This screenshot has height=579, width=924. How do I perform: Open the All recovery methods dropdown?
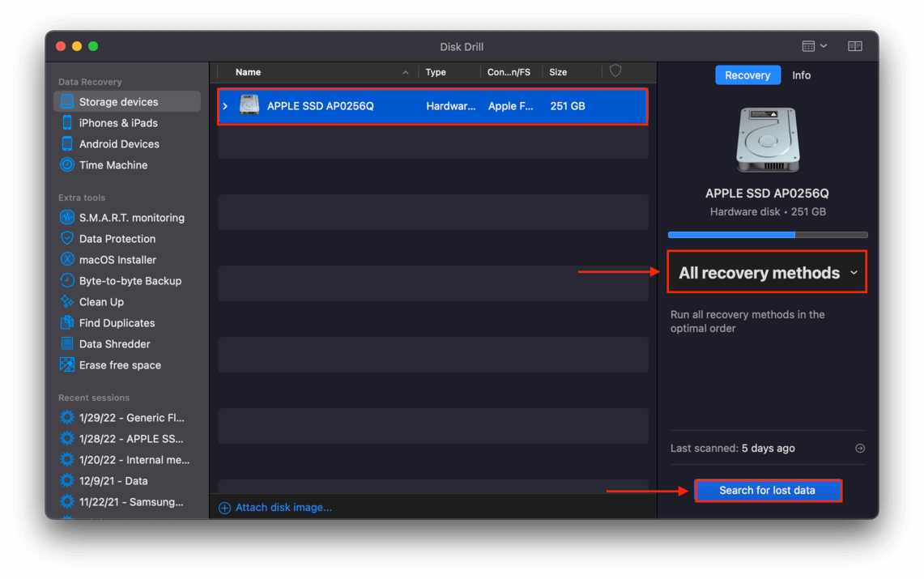pos(767,272)
